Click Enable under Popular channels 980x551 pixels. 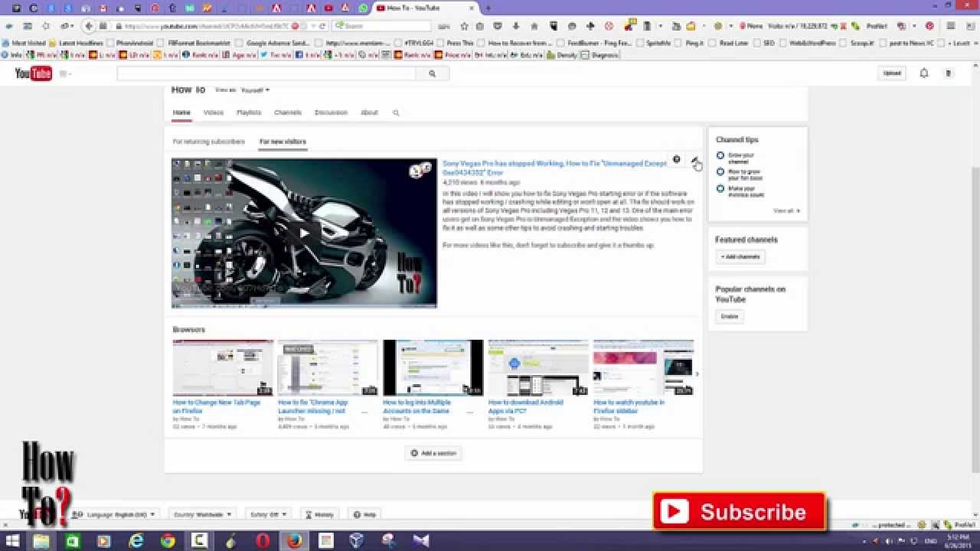click(730, 317)
